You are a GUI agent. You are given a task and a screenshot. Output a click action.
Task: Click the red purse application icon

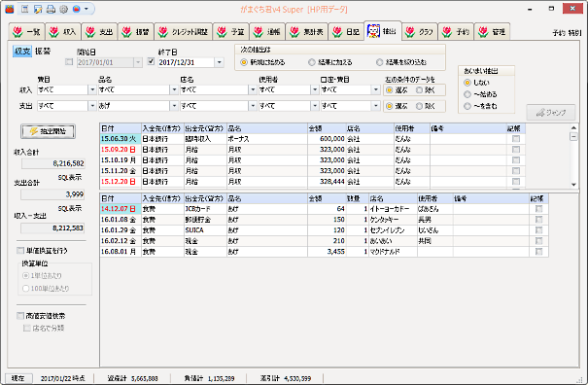pos(10,9)
